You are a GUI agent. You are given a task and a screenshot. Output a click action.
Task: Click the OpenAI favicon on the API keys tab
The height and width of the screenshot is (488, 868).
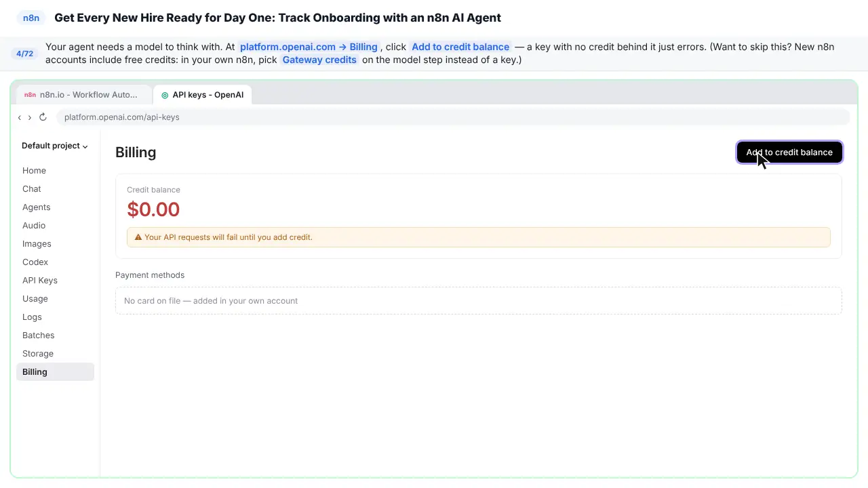coord(165,95)
